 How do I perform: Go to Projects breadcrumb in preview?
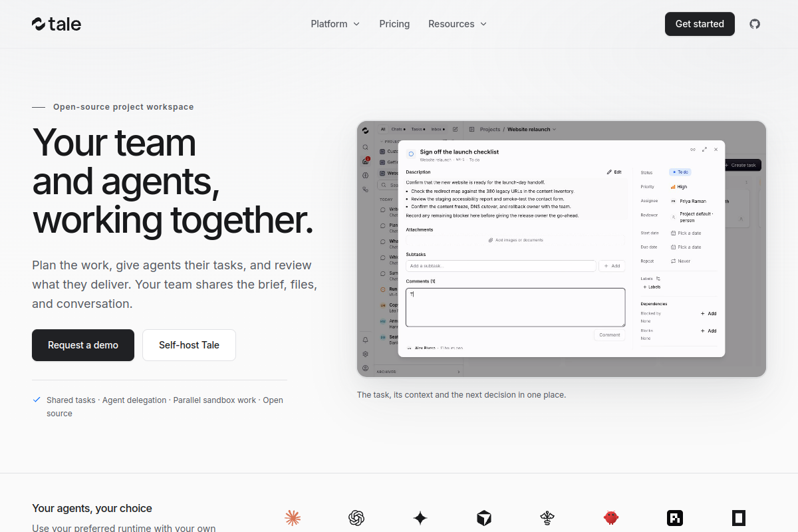click(490, 129)
